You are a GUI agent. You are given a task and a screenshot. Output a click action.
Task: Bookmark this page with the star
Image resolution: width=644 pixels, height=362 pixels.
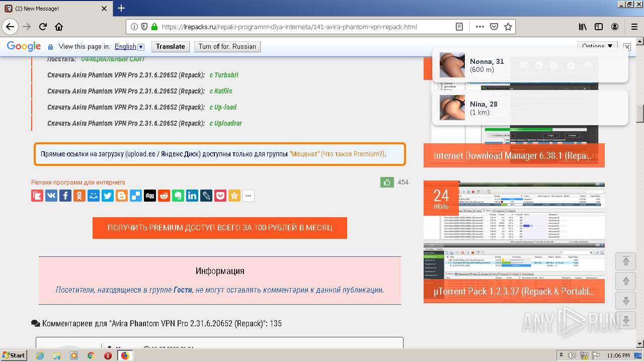click(x=508, y=27)
